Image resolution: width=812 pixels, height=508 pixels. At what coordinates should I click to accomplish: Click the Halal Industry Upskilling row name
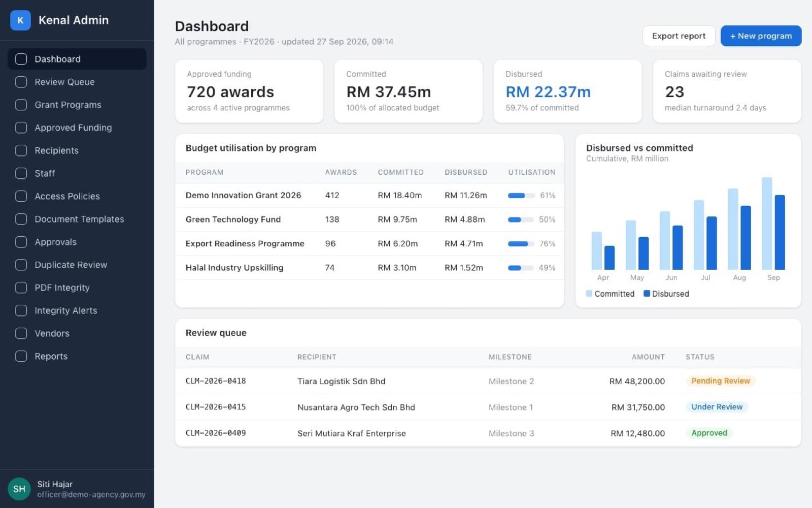pyautogui.click(x=234, y=268)
